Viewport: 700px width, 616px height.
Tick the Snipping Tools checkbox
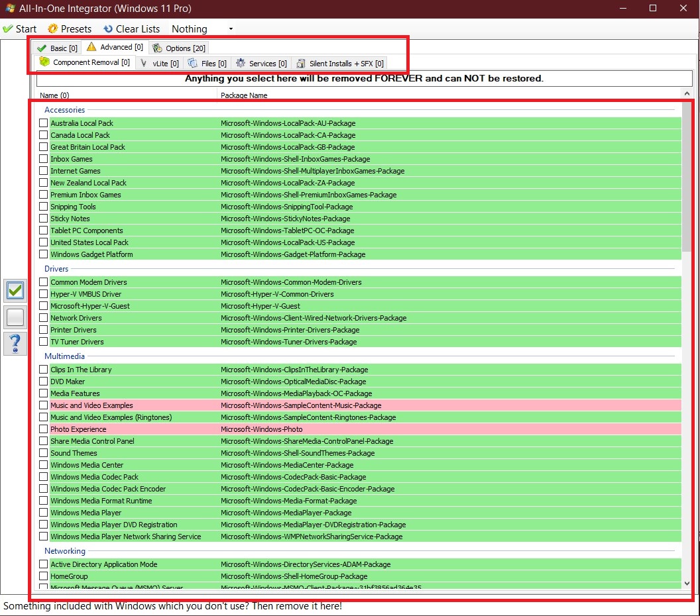(43, 206)
